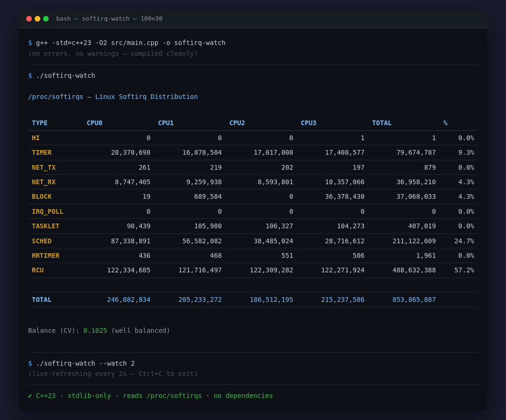This screenshot has width=506, height=420.
Task: Click the % column header
Action: (x=446, y=123)
